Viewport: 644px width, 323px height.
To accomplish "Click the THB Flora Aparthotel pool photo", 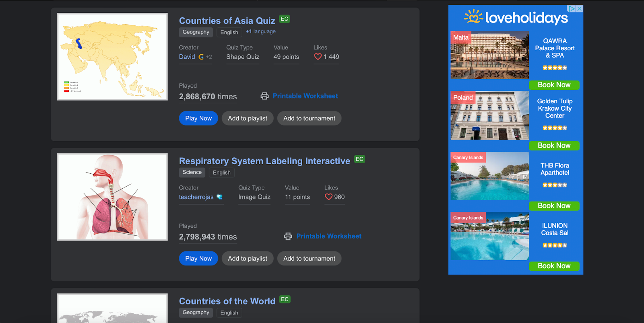I will coord(489,176).
